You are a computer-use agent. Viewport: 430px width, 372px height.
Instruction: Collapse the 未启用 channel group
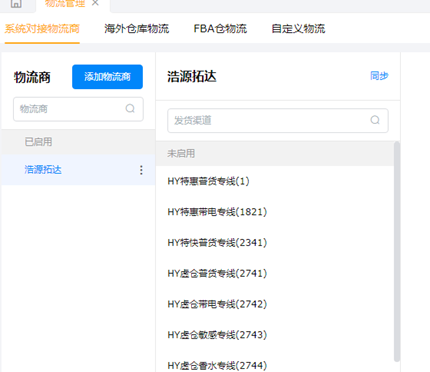[275, 154]
